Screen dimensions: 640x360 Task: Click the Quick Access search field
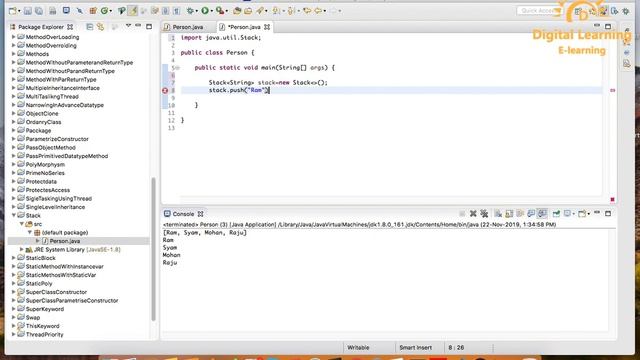click(x=539, y=11)
